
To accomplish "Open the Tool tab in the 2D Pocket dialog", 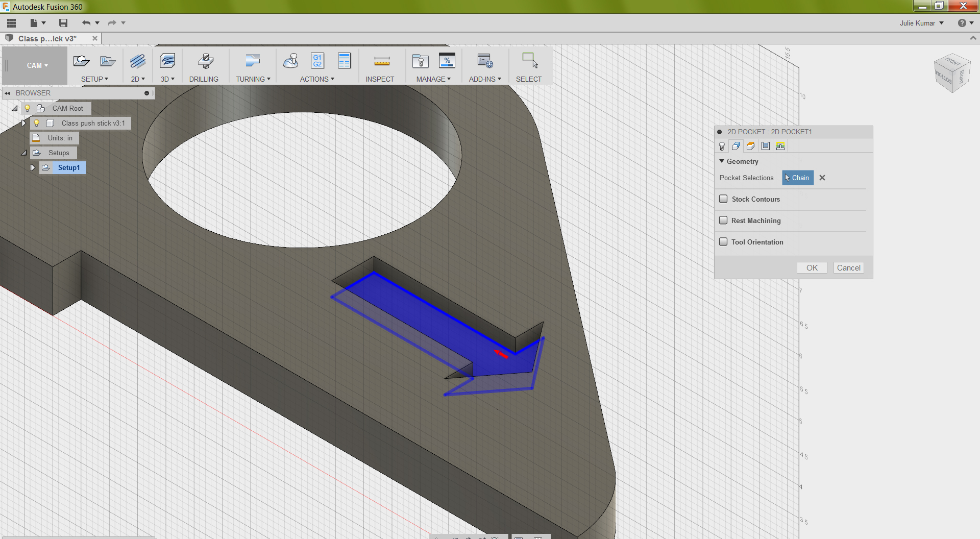I will [x=721, y=146].
